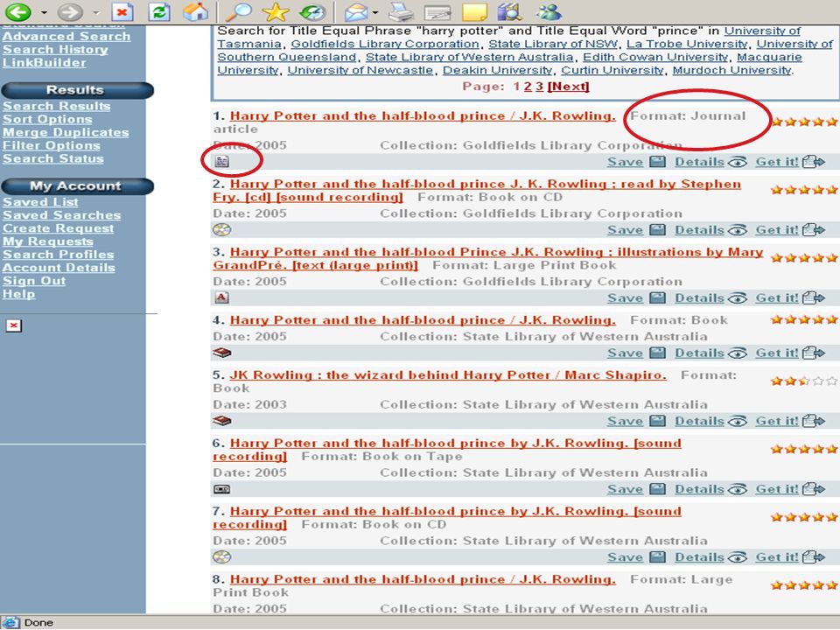The image size is (840, 630).
Task: Click the Get it! icon for result 3
Action: [x=814, y=297]
